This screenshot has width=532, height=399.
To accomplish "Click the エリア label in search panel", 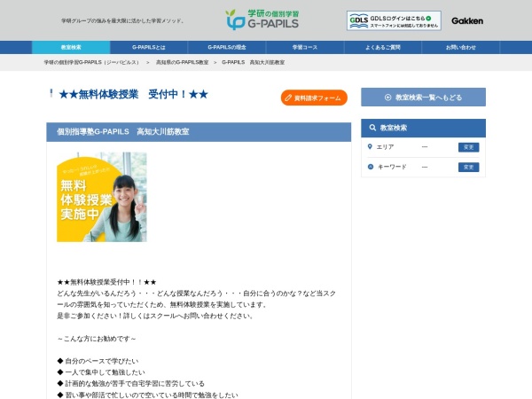I will pos(385,147).
